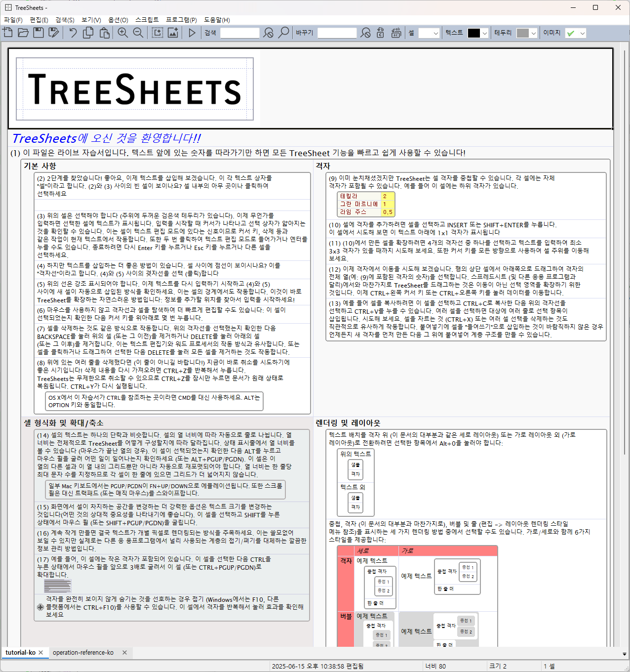Click into the 검색 search field
The height and width of the screenshot is (672, 630).
pyautogui.click(x=239, y=33)
